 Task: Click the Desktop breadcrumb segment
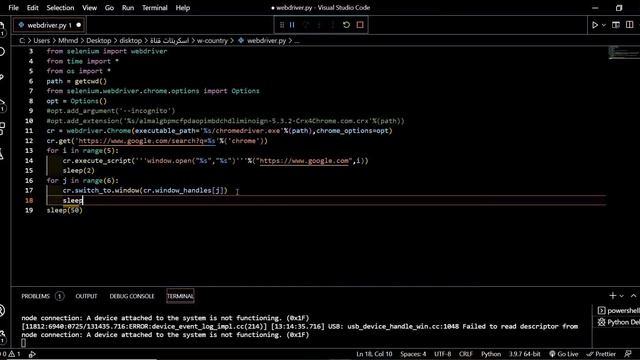(x=98, y=40)
